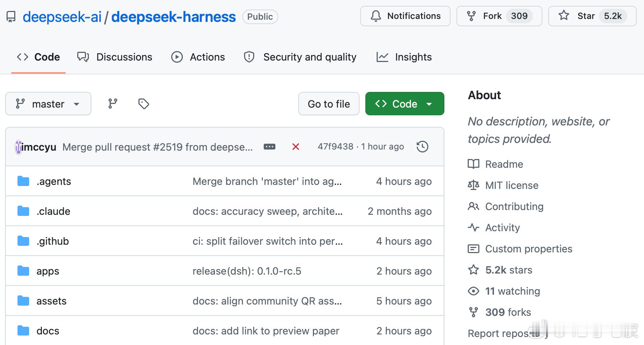Open commit "docs: align community QR ass..."
The width and height of the screenshot is (644, 345).
coord(267,301)
